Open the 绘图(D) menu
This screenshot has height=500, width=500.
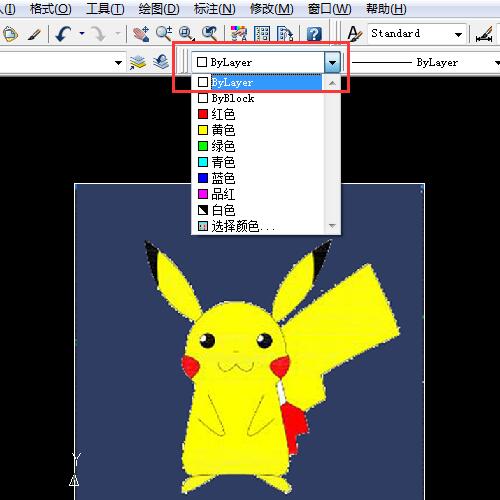coord(159,9)
